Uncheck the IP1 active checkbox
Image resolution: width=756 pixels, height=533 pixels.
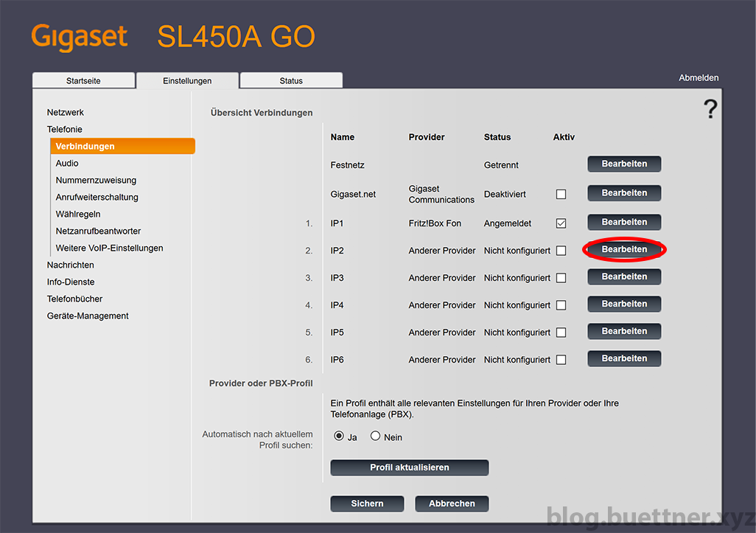tap(561, 223)
